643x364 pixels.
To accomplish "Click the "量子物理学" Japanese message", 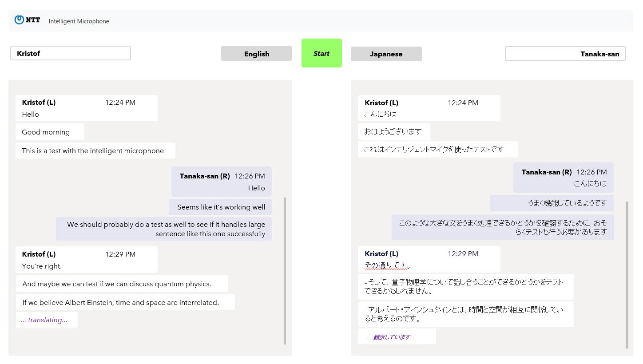I will click(x=466, y=286).
